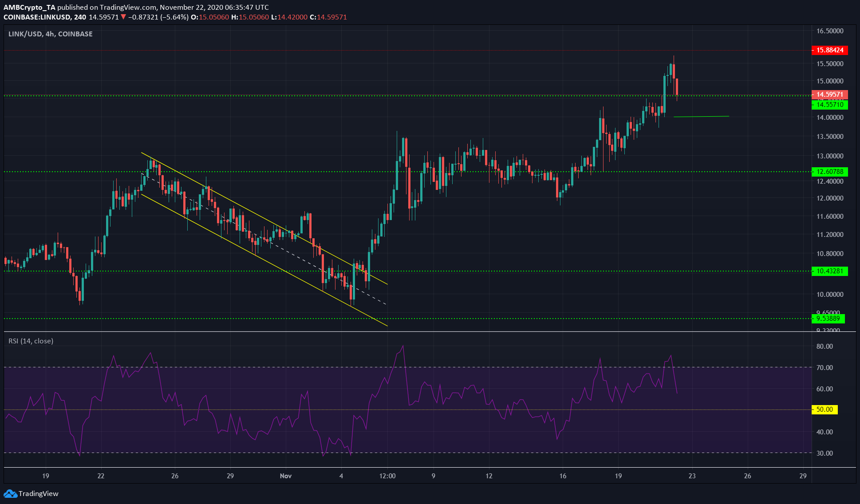The image size is (860, 504).
Task: Click the −0.87321 (−5.64%) change text
Action: 158,17
